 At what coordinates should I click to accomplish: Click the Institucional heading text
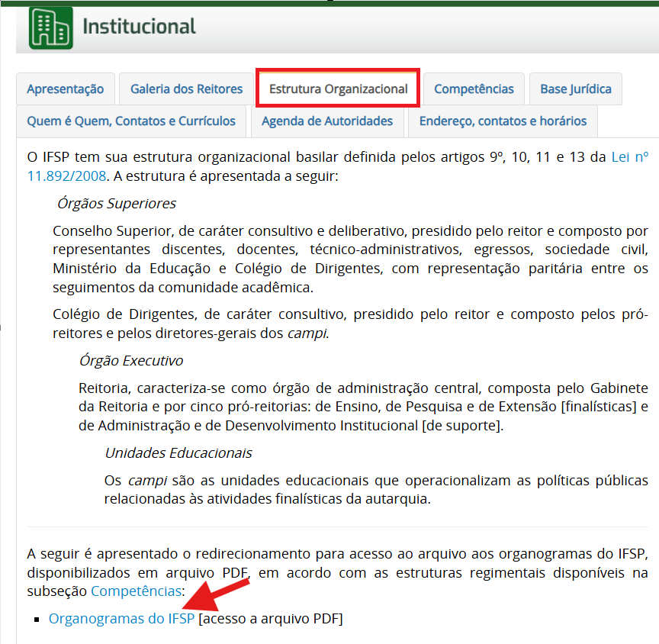coord(139,27)
